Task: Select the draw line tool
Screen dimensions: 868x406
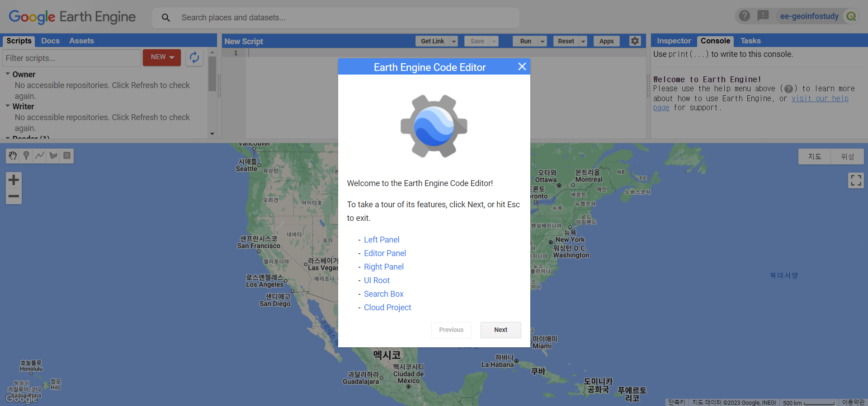Action: coord(40,156)
